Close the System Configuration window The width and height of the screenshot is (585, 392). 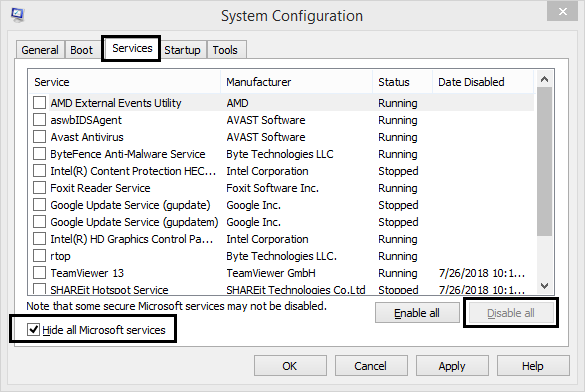[562, 12]
